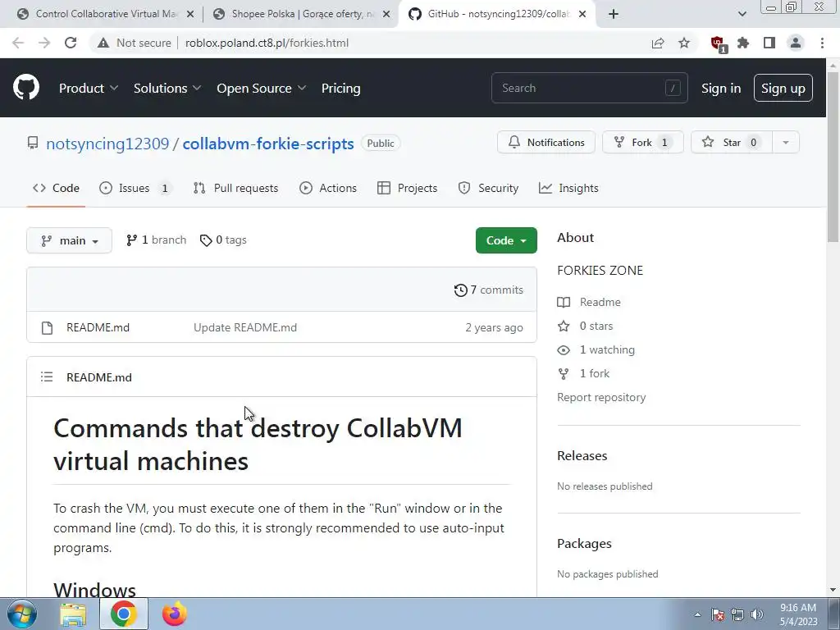Reload the page with refresh icon
Screen dimensions: 840x630
71,43
